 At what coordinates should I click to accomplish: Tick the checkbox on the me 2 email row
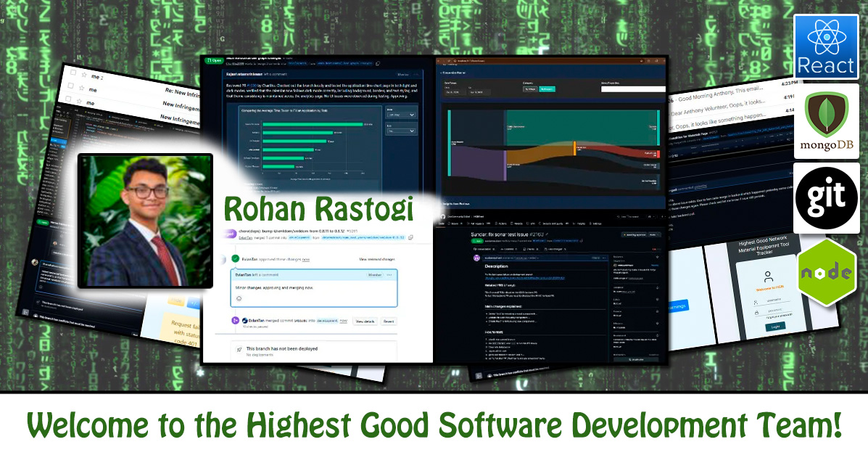73,72
